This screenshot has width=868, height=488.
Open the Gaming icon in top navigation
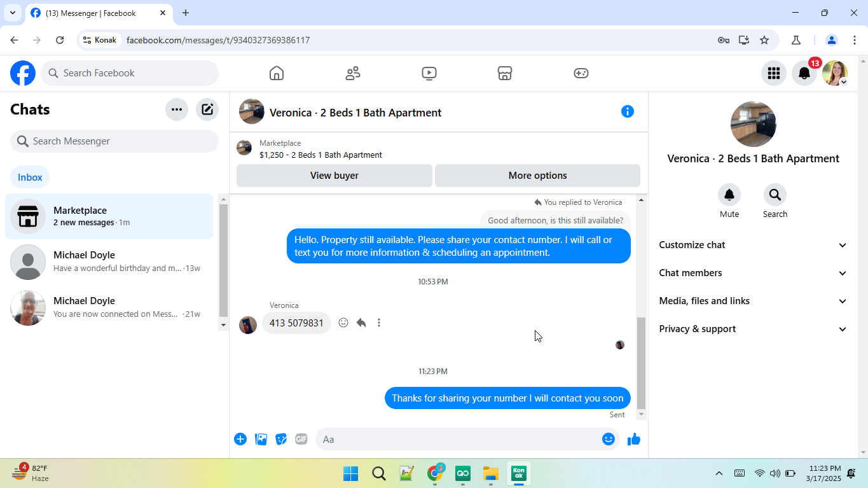[581, 73]
